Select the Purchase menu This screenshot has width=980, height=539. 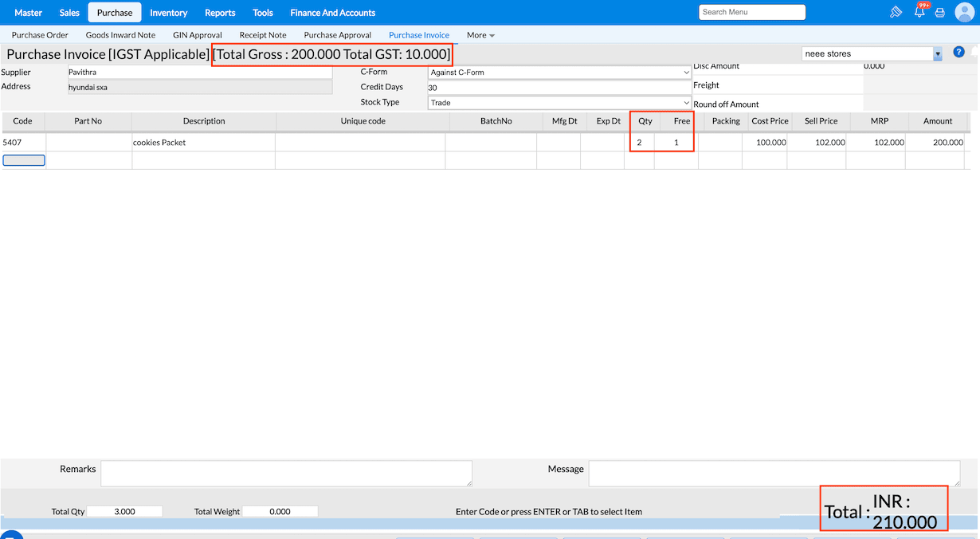click(115, 13)
